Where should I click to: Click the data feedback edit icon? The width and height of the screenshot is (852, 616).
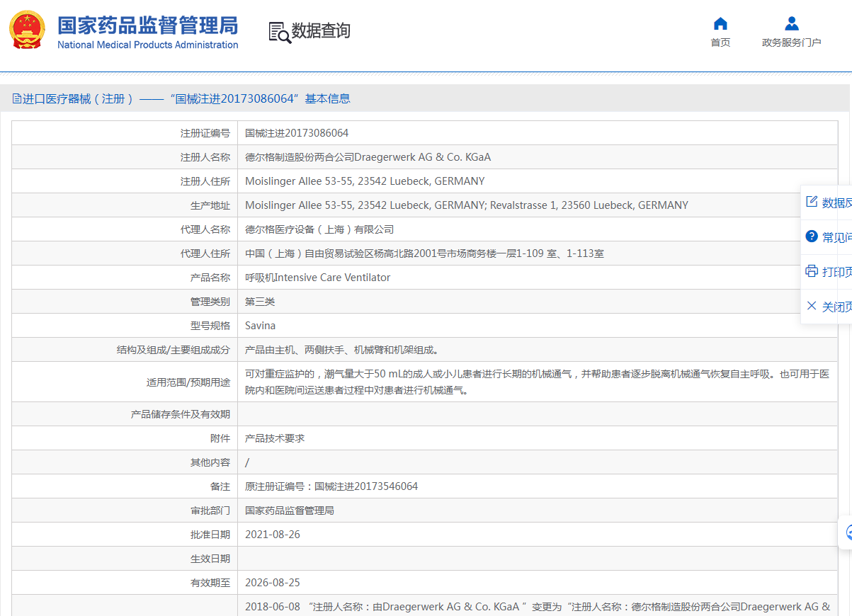[x=812, y=202]
